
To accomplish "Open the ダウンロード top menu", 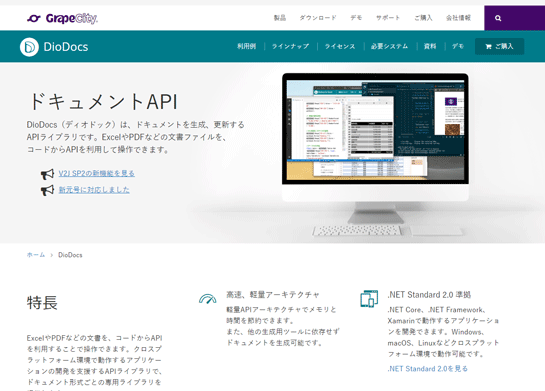I will tap(318, 18).
